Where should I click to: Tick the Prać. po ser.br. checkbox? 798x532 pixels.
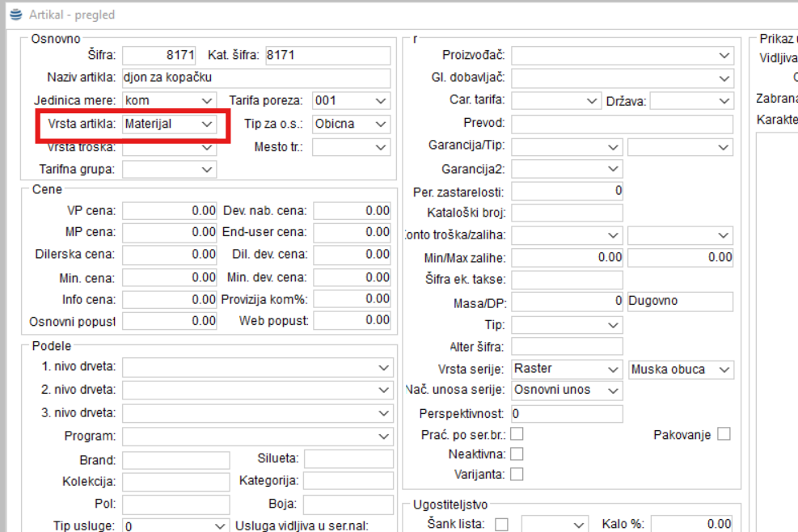click(517, 434)
